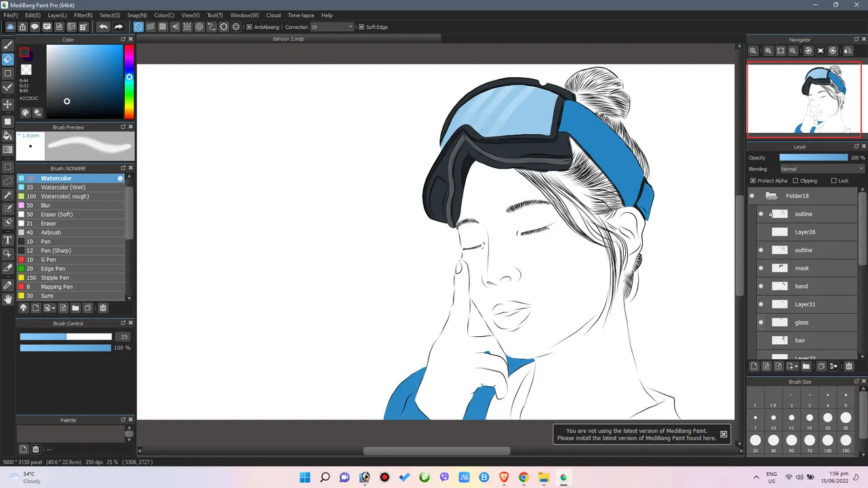The width and height of the screenshot is (868, 488).
Task: Click the cloud save icon in toolbar
Action: point(10,27)
